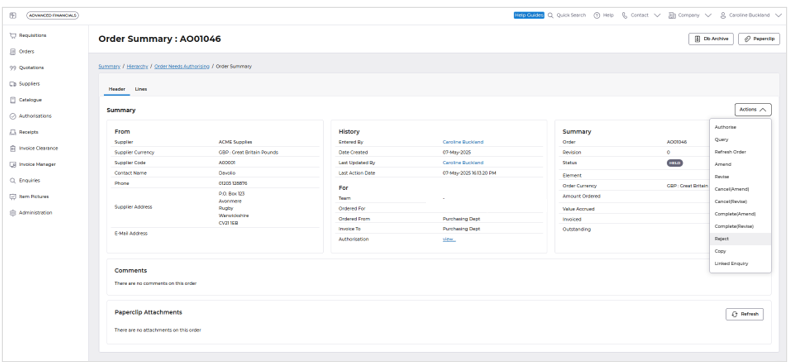Choose Authorise from Actions menu
Image resolution: width=791 pixels, height=362 pixels.
click(740, 127)
